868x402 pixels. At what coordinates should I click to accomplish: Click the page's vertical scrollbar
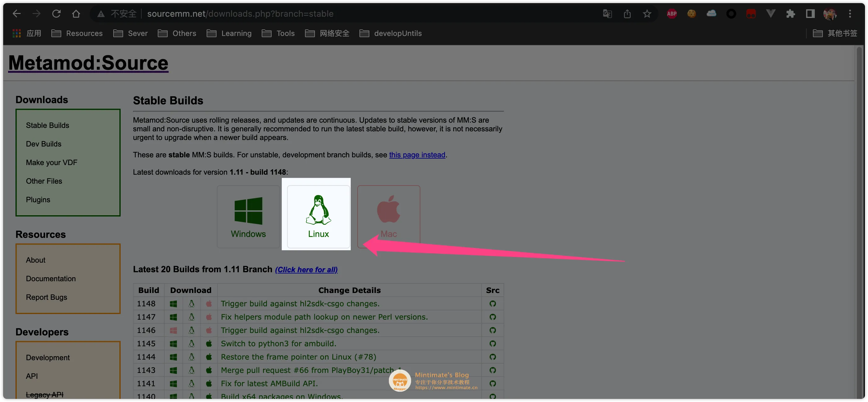coord(859,202)
